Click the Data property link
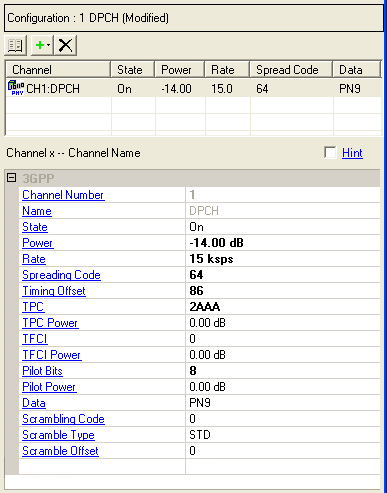The width and height of the screenshot is (387, 493). 34,403
